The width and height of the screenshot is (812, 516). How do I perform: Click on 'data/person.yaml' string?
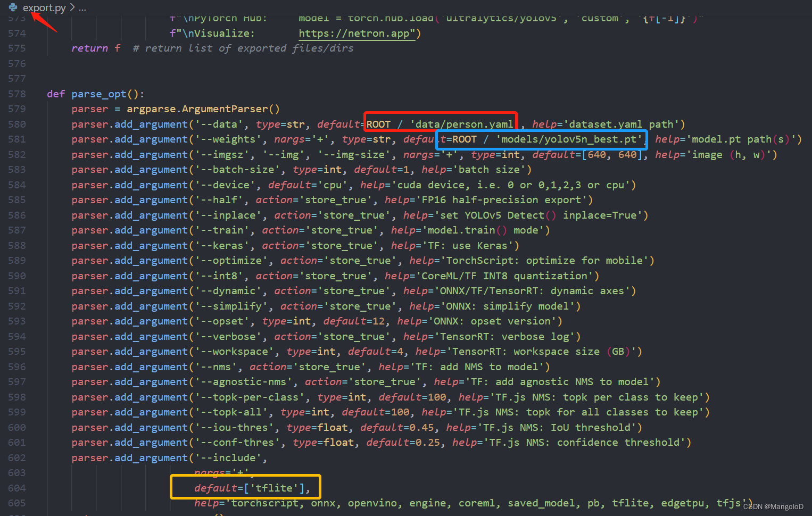click(x=462, y=124)
